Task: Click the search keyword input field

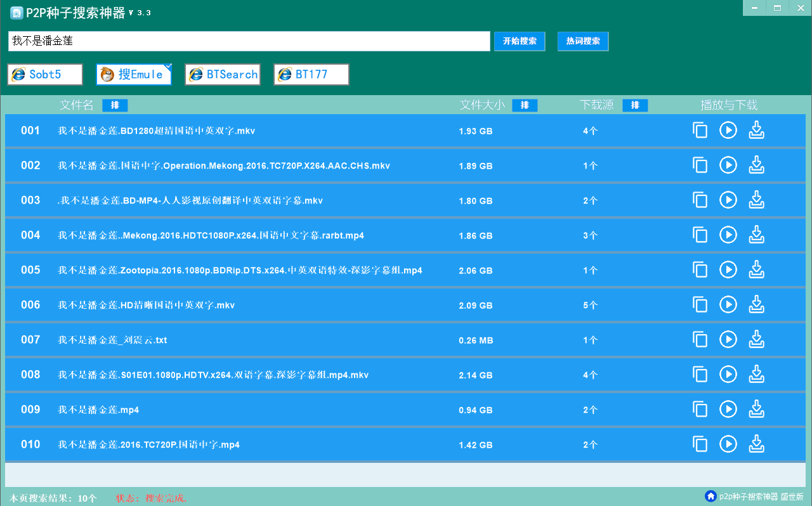Action: [x=249, y=41]
